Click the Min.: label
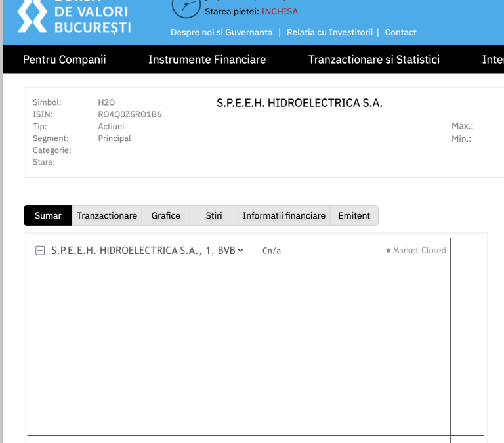 coord(461,139)
